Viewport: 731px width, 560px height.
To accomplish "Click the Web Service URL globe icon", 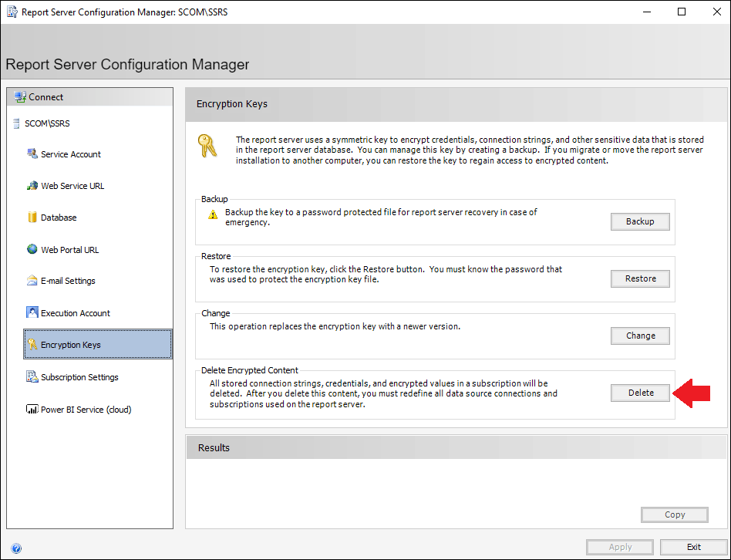I will 32,186.
